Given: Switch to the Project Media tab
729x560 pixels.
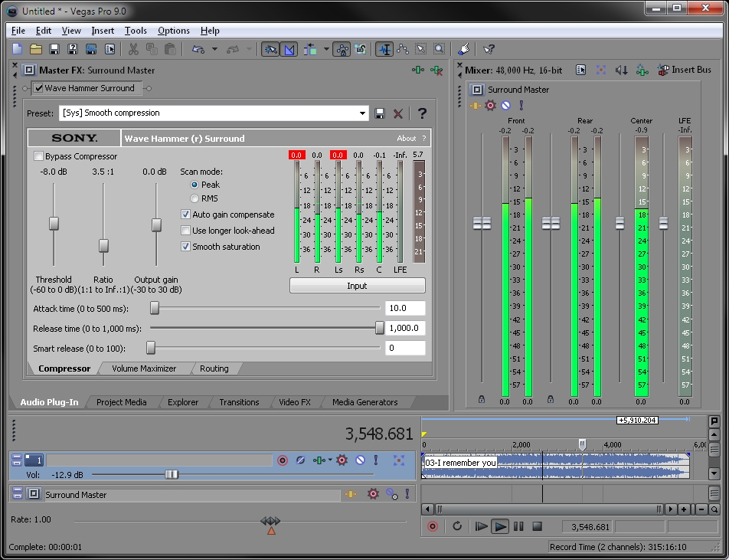Looking at the screenshot, I should 121,402.
